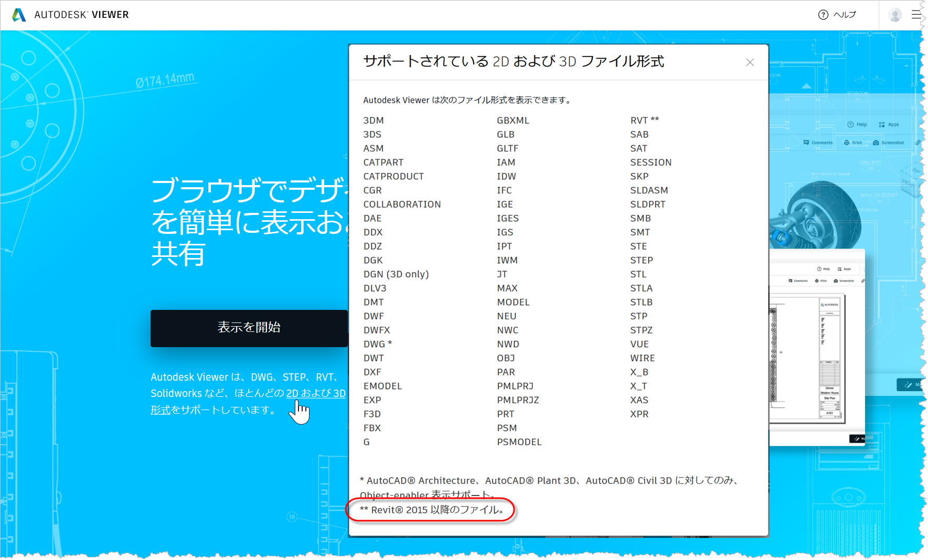Image resolution: width=928 pixels, height=560 pixels.
Task: Click the Revit 2015 以降のファイル footnote
Action: point(432,510)
